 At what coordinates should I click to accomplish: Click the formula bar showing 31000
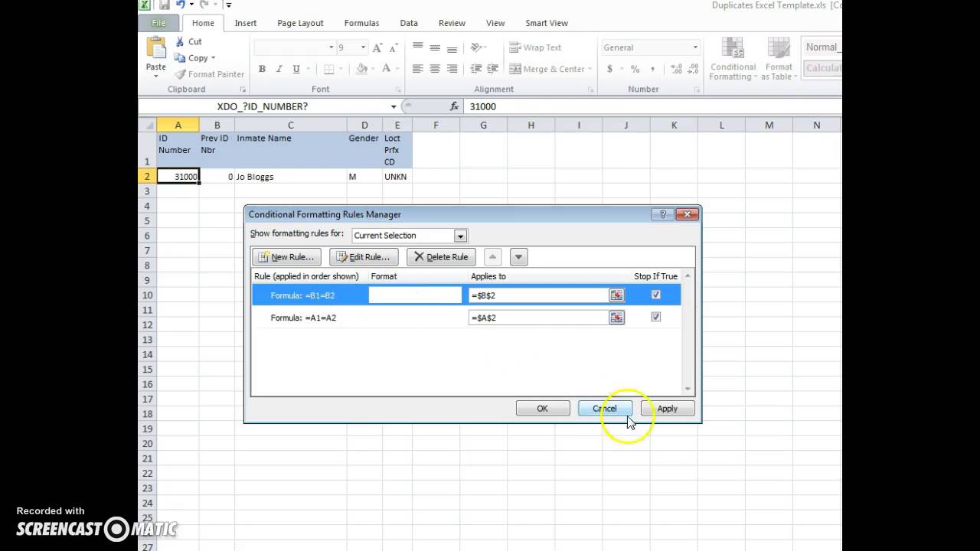(x=651, y=106)
